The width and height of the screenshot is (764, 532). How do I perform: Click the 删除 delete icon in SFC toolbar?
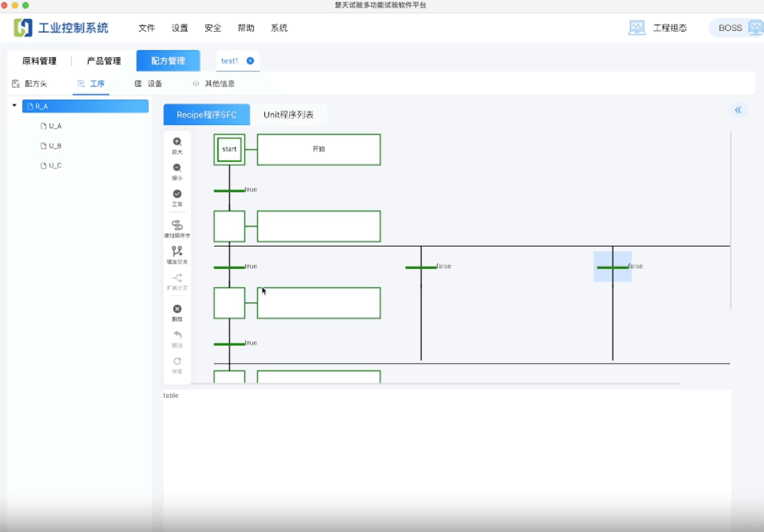177,309
